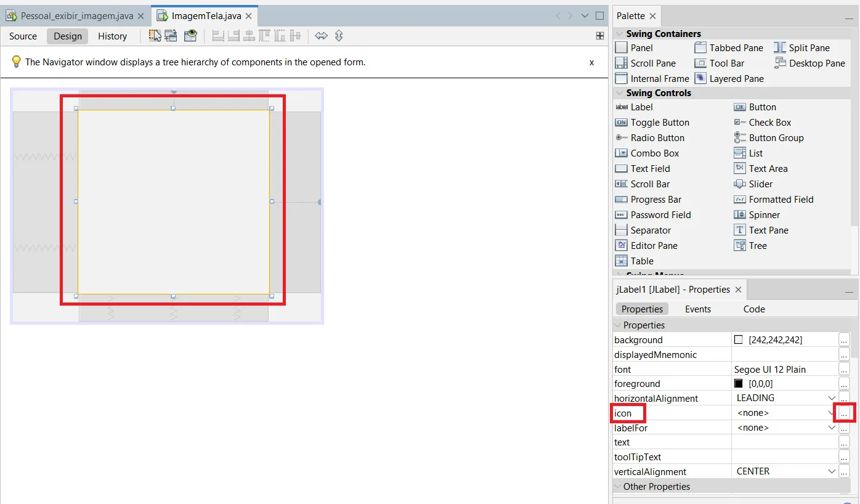Click the Preview Design eye icon
This screenshot has height=504, width=860.
point(190,36)
